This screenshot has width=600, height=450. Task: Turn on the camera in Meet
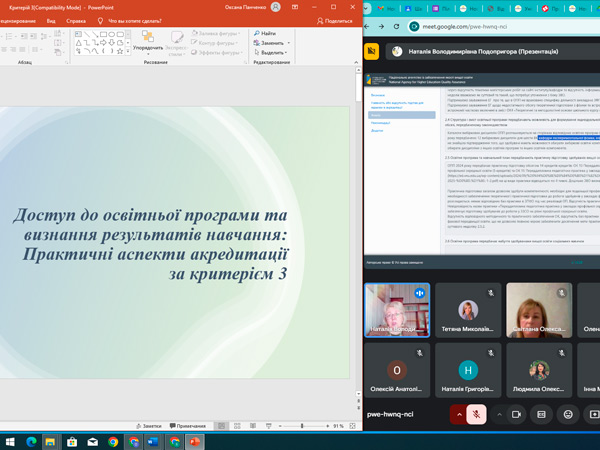[x=517, y=414]
